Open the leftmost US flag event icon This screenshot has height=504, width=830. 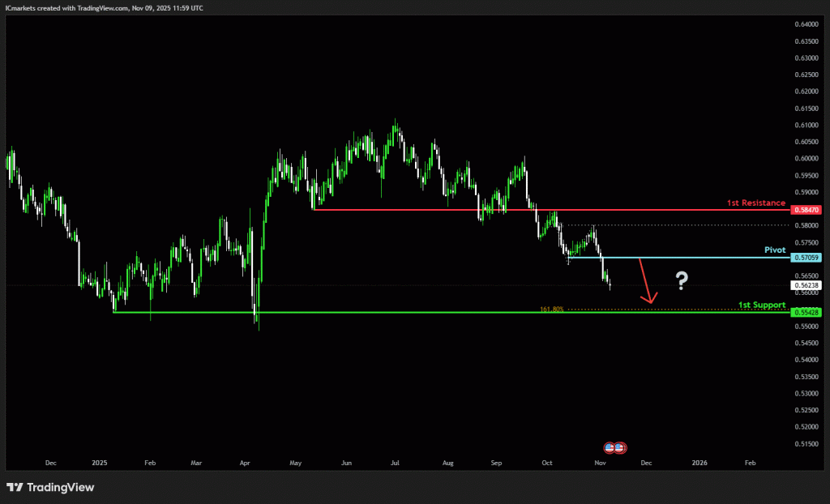610,447
